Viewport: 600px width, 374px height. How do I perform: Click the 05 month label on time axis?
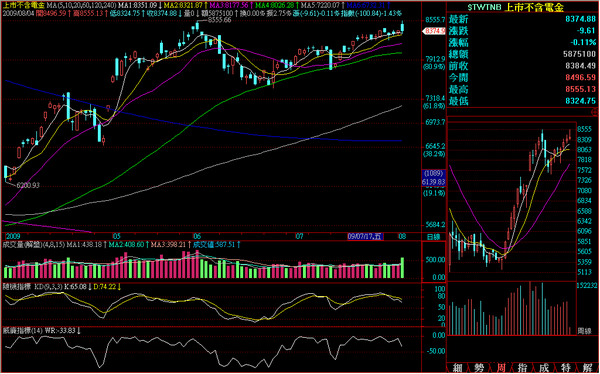point(117,236)
